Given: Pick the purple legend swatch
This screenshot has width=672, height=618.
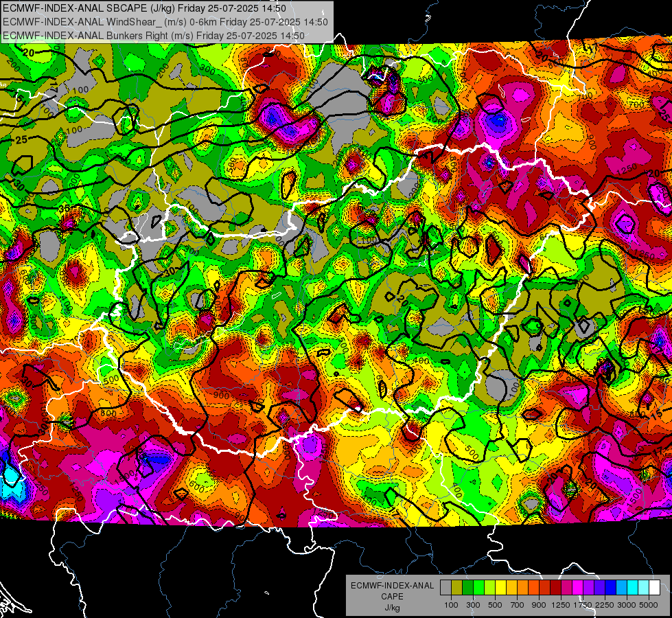Looking at the screenshot, I should pos(588,588).
